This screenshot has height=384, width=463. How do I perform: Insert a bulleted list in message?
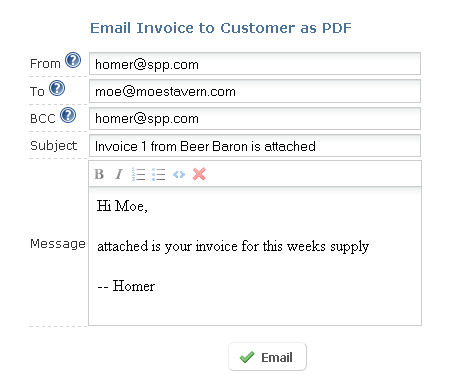158,174
